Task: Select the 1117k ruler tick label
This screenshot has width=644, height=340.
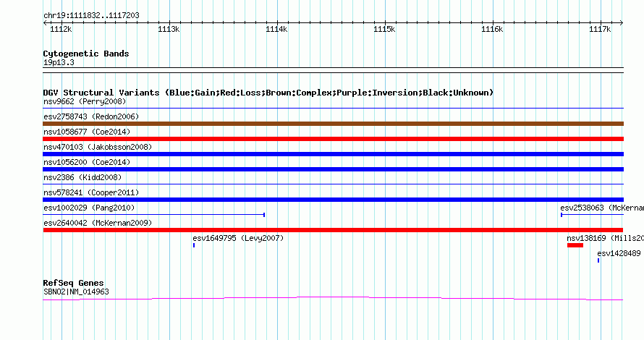Action: (x=600, y=29)
